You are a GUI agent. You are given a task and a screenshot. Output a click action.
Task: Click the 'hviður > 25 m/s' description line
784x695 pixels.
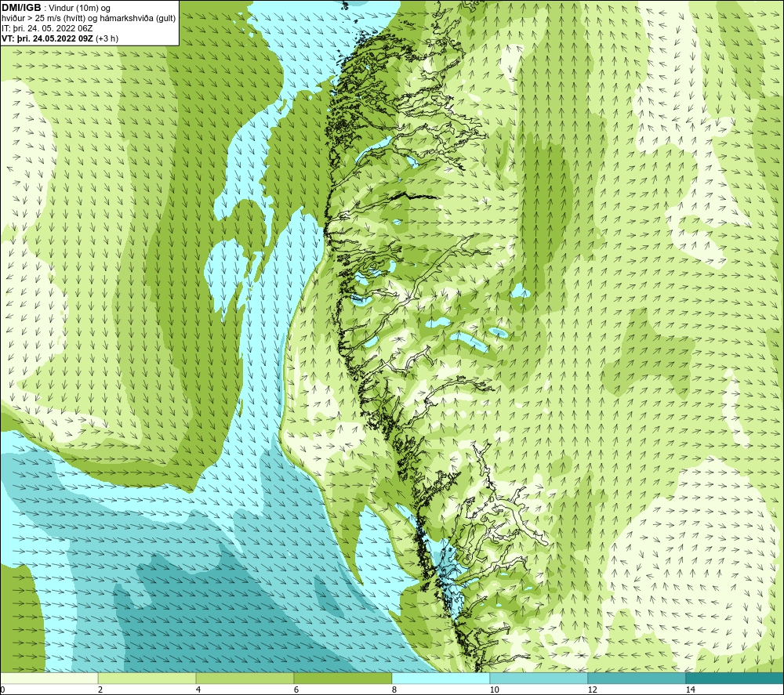pos(89,19)
